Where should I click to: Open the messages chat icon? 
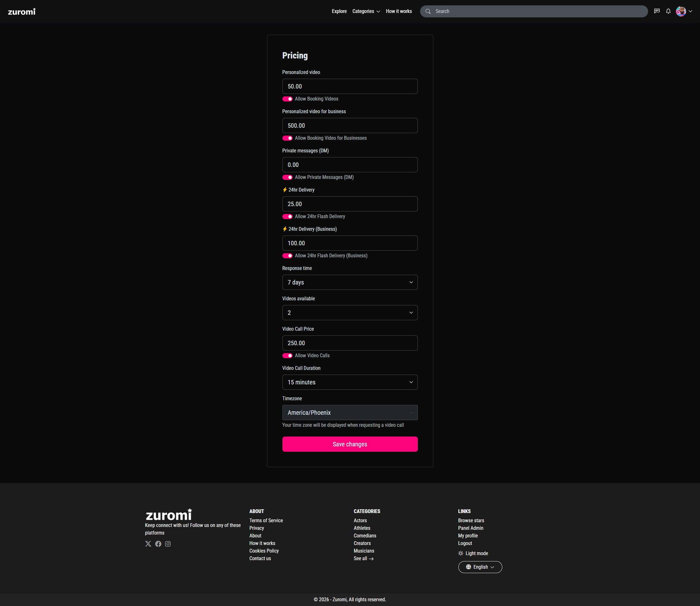(x=657, y=11)
